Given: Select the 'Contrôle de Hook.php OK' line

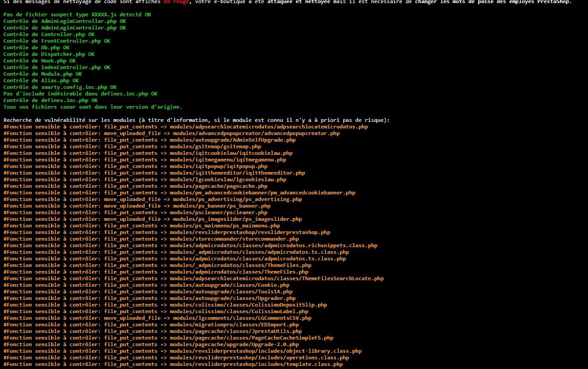Looking at the screenshot, I should coord(40,61).
